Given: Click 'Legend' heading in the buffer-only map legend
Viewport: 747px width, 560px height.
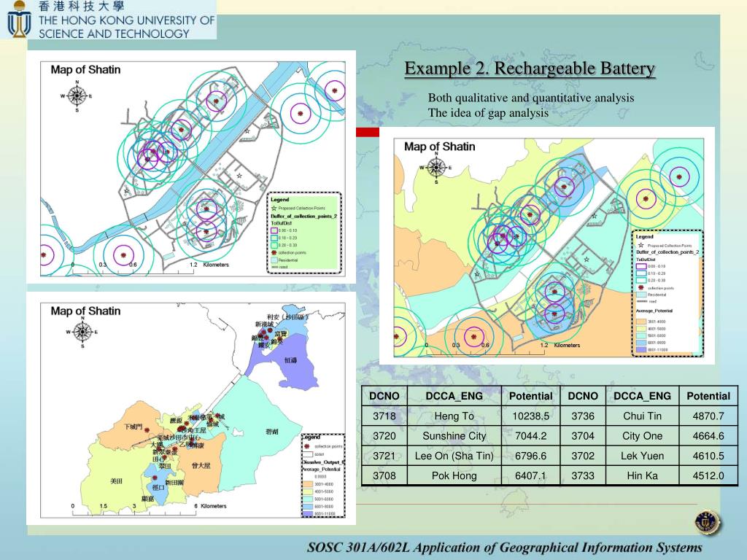Looking at the screenshot, I should point(279,200).
